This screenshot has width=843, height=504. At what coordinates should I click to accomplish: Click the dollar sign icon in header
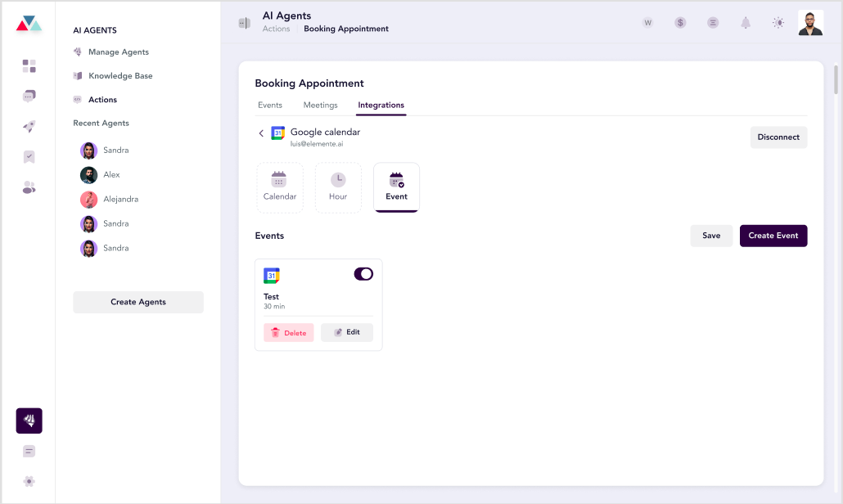coord(680,23)
